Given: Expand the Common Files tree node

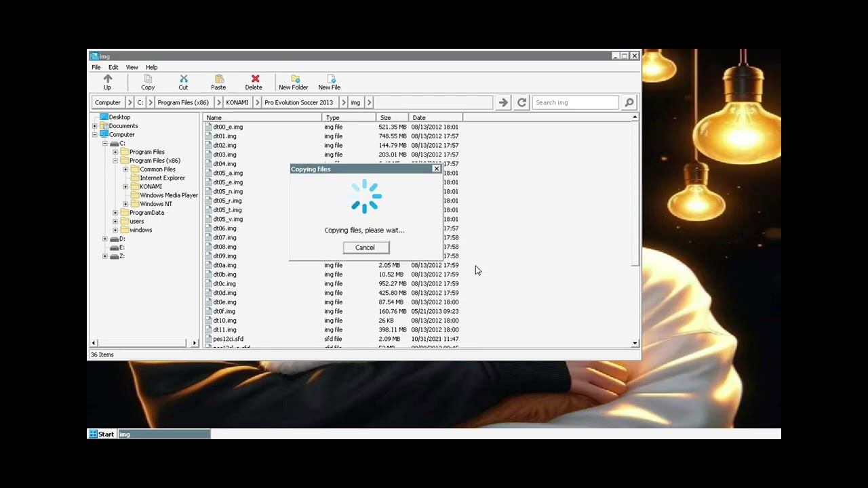Looking at the screenshot, I should tap(125, 169).
